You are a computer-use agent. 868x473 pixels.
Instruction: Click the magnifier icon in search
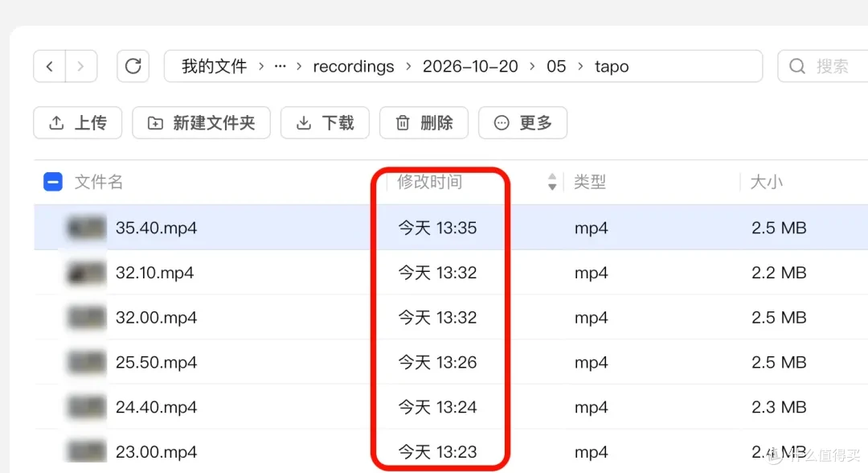point(797,67)
